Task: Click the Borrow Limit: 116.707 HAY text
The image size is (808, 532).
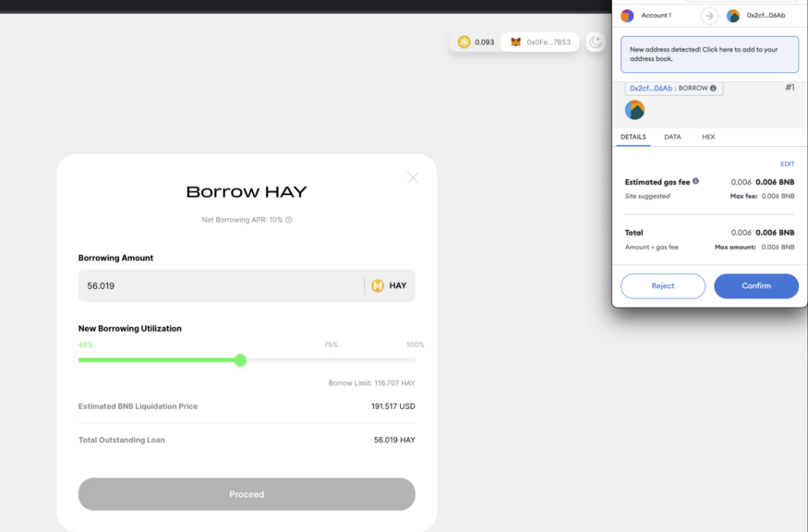Action: (x=371, y=383)
